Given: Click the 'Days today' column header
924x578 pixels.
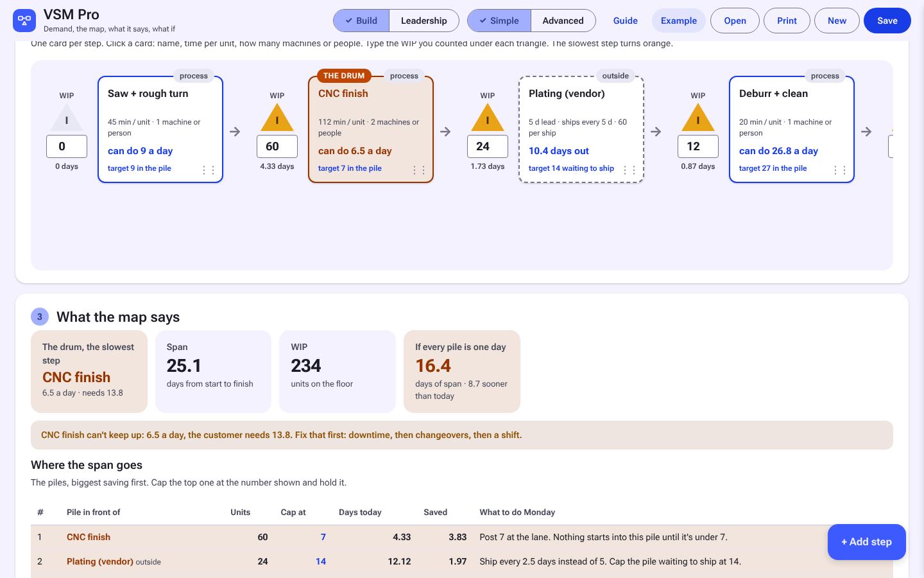Looking at the screenshot, I should point(360,512).
